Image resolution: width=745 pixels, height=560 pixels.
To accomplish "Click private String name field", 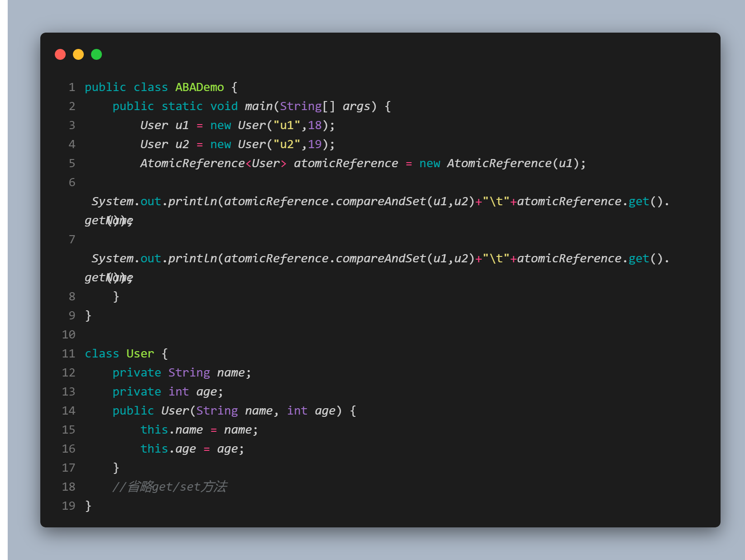I will 182,372.
